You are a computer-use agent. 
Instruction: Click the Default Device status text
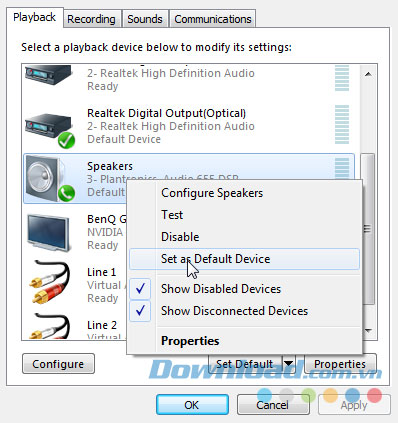pyautogui.click(x=124, y=139)
